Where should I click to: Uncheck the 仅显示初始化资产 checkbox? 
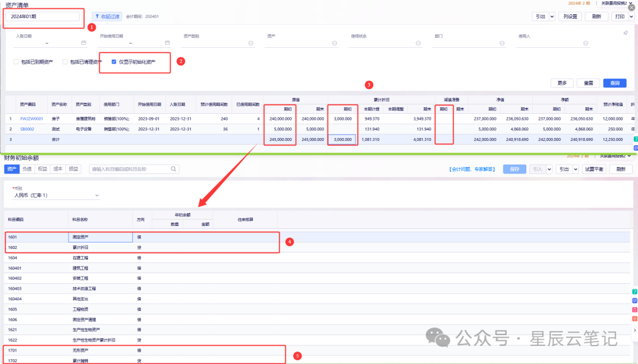click(x=114, y=62)
